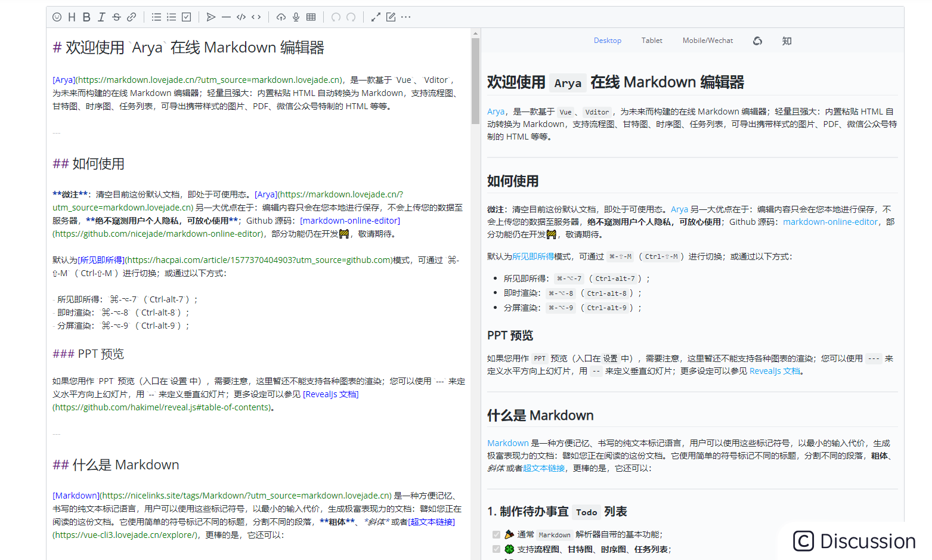Click the 即时渲染 list line in editor
Image resolution: width=932 pixels, height=560 pixels.
tap(121, 313)
